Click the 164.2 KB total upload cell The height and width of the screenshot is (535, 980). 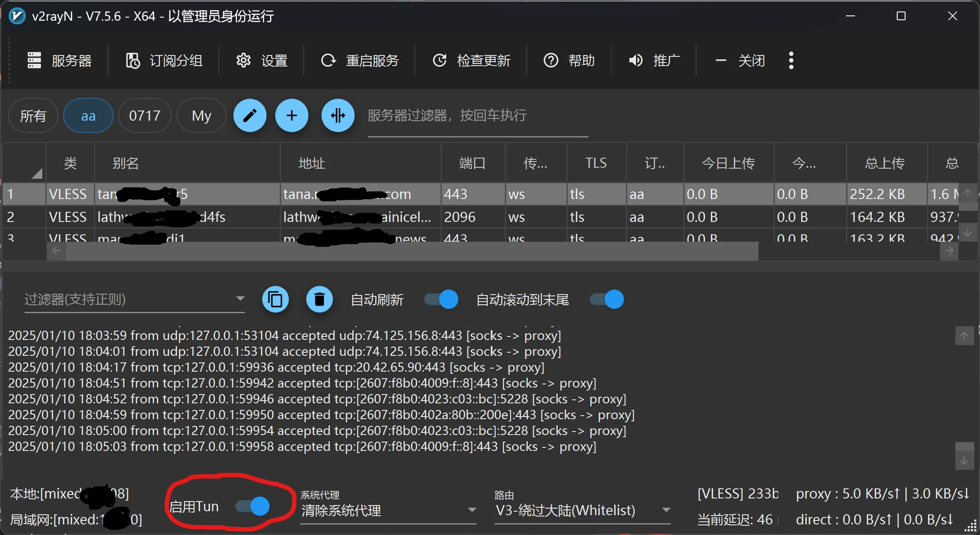click(x=887, y=217)
